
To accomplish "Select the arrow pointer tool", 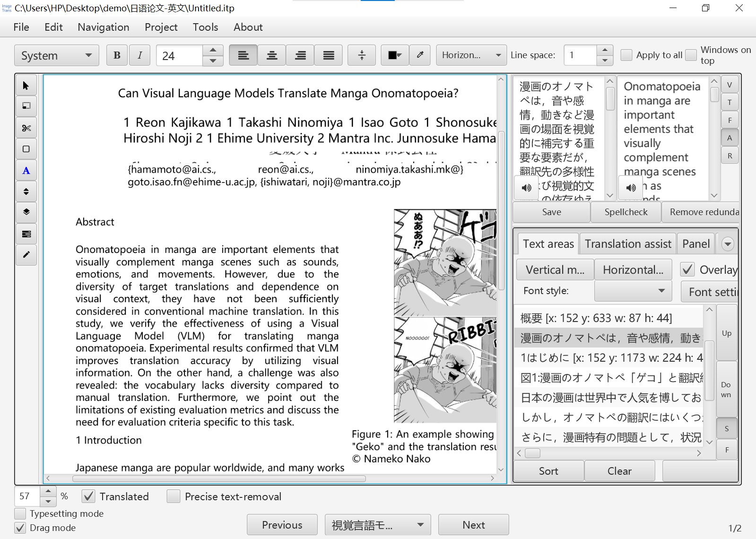I will [26, 86].
